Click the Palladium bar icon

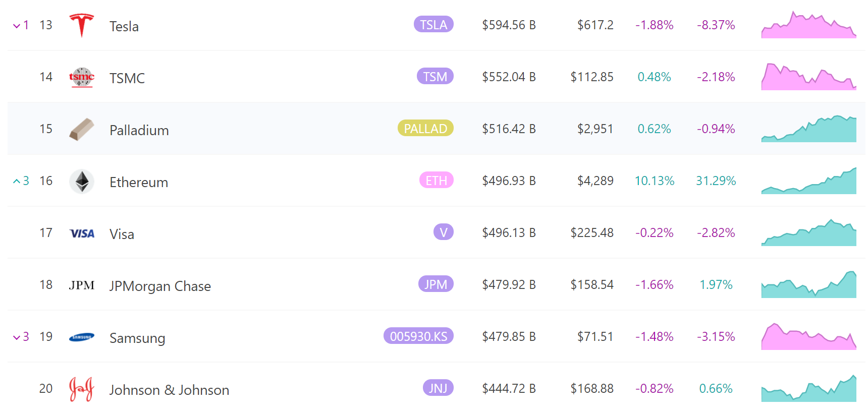pyautogui.click(x=81, y=129)
